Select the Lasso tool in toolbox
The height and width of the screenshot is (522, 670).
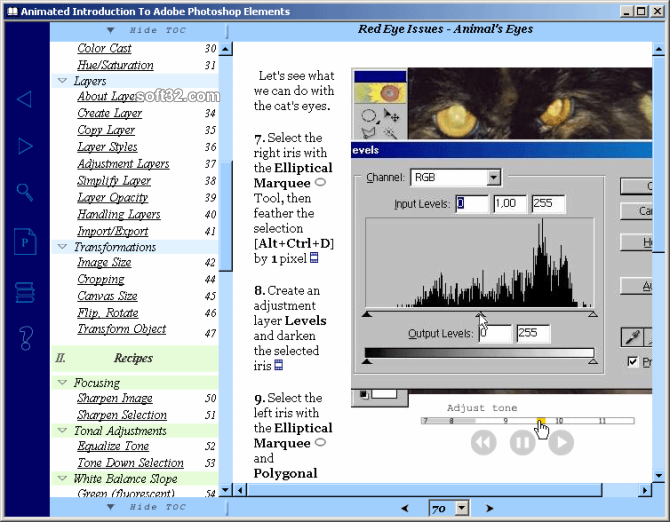tap(368, 133)
